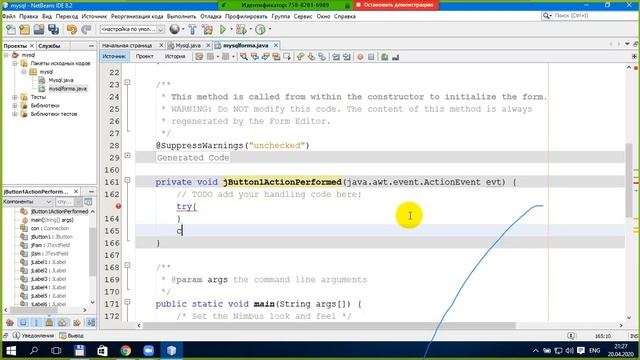Click the Navigator horizontal scrollbar thumb

33,310
